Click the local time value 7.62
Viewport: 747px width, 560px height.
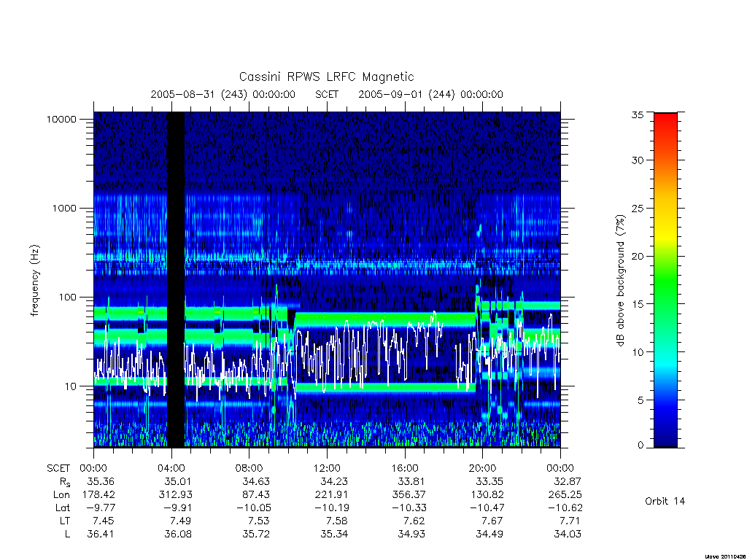414,521
